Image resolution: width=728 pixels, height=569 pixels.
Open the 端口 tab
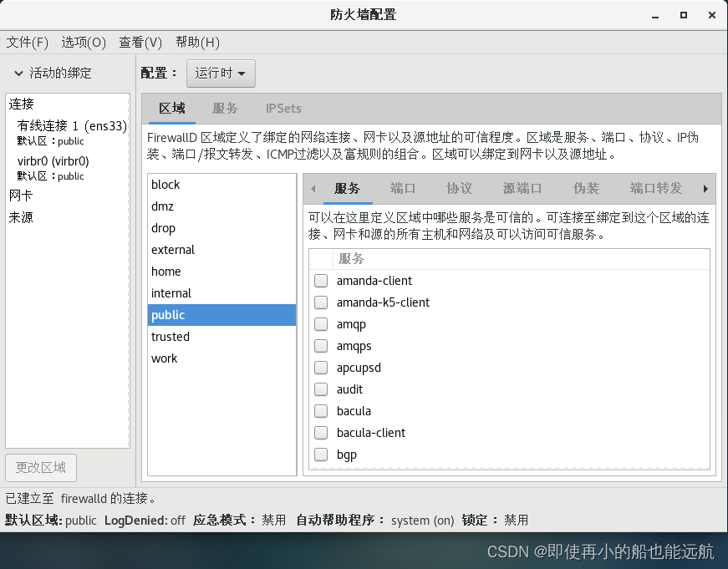403,189
